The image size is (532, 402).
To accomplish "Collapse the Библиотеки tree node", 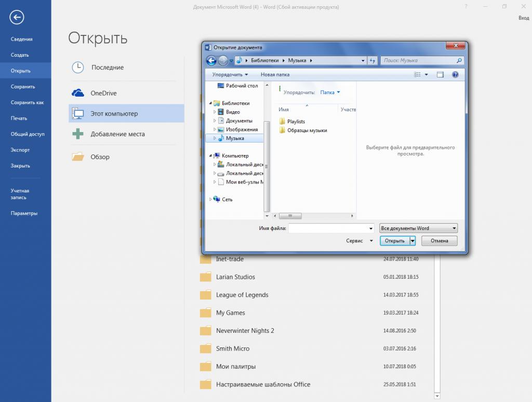I will (210, 103).
